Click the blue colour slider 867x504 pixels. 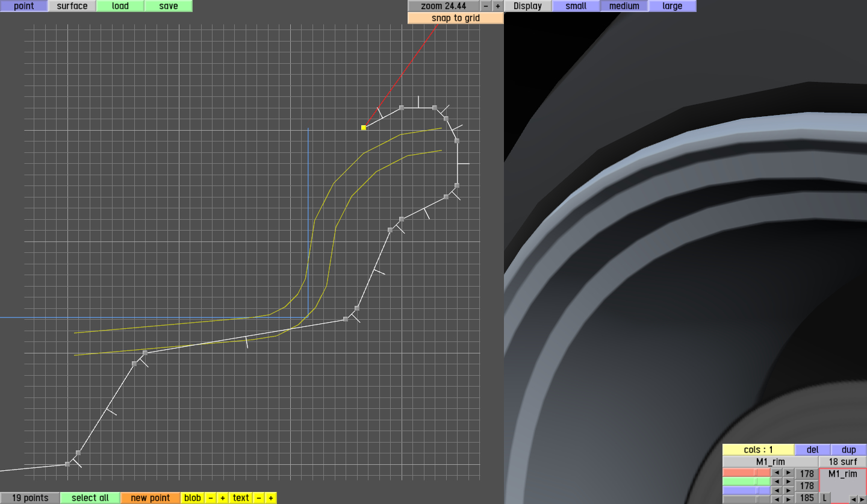[x=747, y=491]
